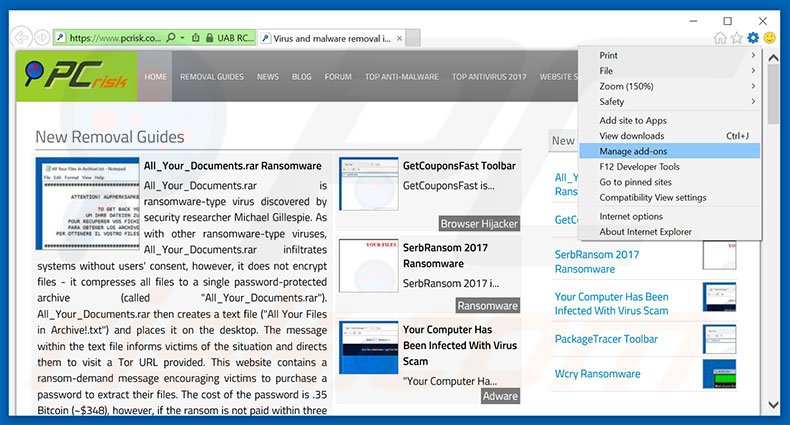Open sidebar link PackageTracer Toolbar
Viewport: 790px width, 425px height.
[606, 339]
